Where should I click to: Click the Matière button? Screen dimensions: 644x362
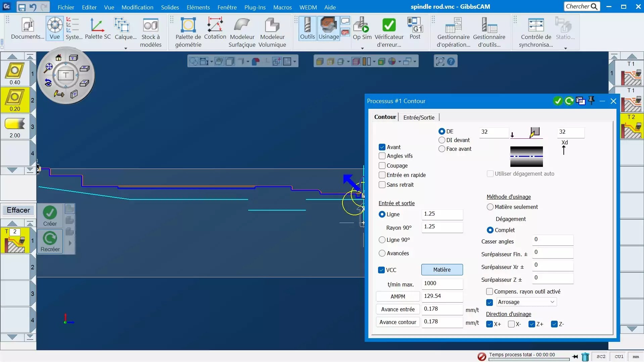point(442,270)
